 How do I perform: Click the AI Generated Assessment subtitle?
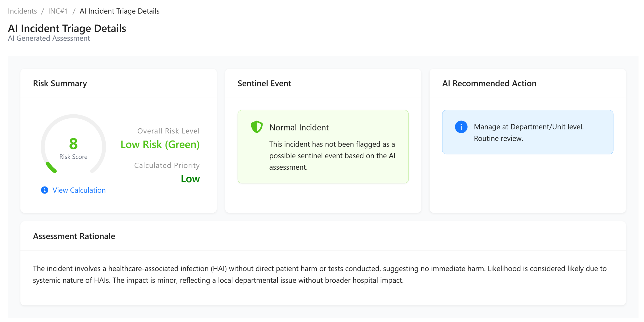[49, 38]
